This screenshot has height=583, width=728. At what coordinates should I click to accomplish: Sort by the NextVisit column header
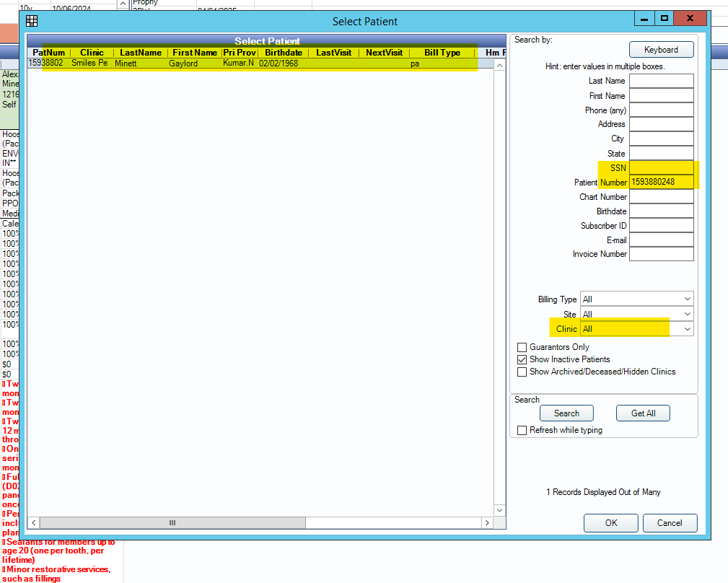click(x=384, y=53)
